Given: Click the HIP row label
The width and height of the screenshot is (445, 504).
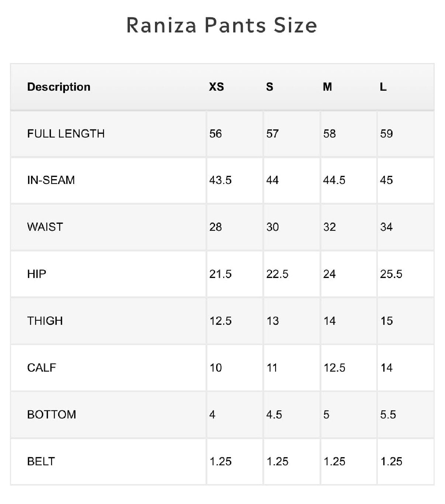Looking at the screenshot, I should (x=37, y=274).
